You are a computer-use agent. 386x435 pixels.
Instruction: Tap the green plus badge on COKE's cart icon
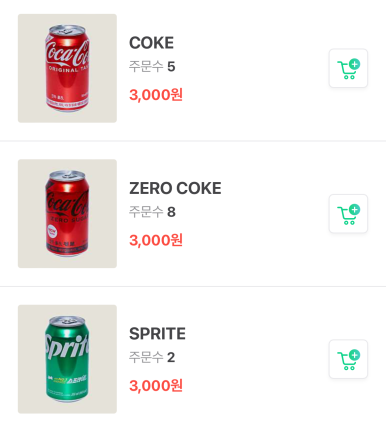click(x=354, y=64)
